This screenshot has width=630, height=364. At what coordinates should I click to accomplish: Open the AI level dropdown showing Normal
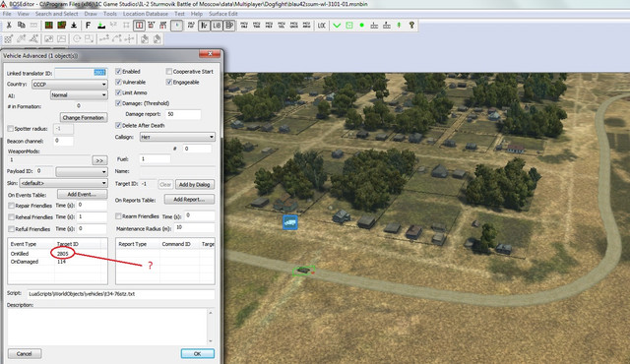pos(79,95)
